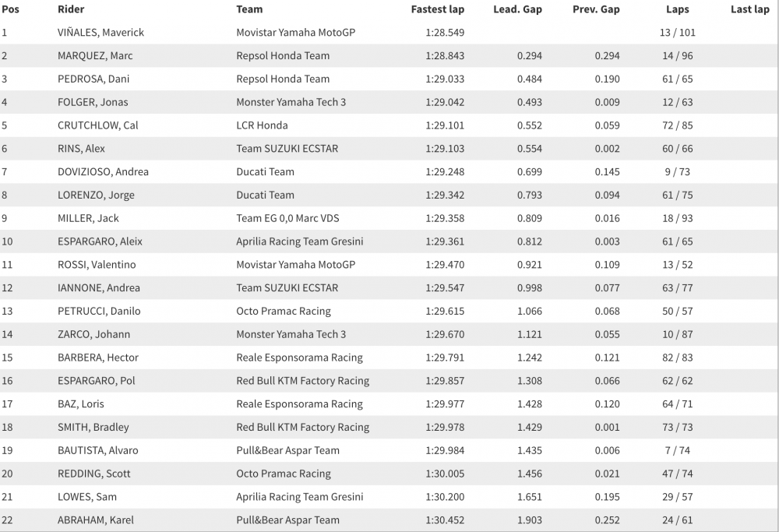Image resolution: width=779 pixels, height=532 pixels.
Task: Select LCR Honda team cell
Action: tap(262, 125)
